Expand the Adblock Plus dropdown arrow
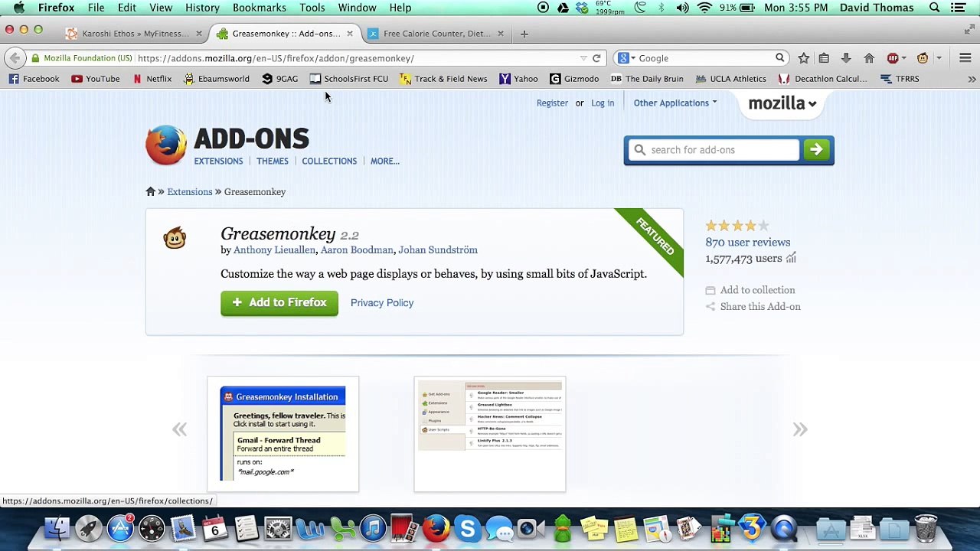980x551 pixels. [x=904, y=58]
